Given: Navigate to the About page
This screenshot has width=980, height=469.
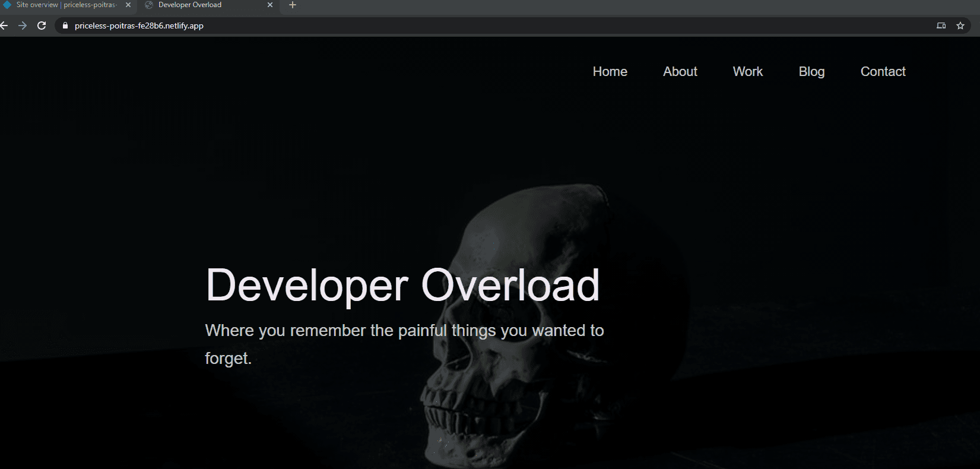Looking at the screenshot, I should click(x=680, y=71).
